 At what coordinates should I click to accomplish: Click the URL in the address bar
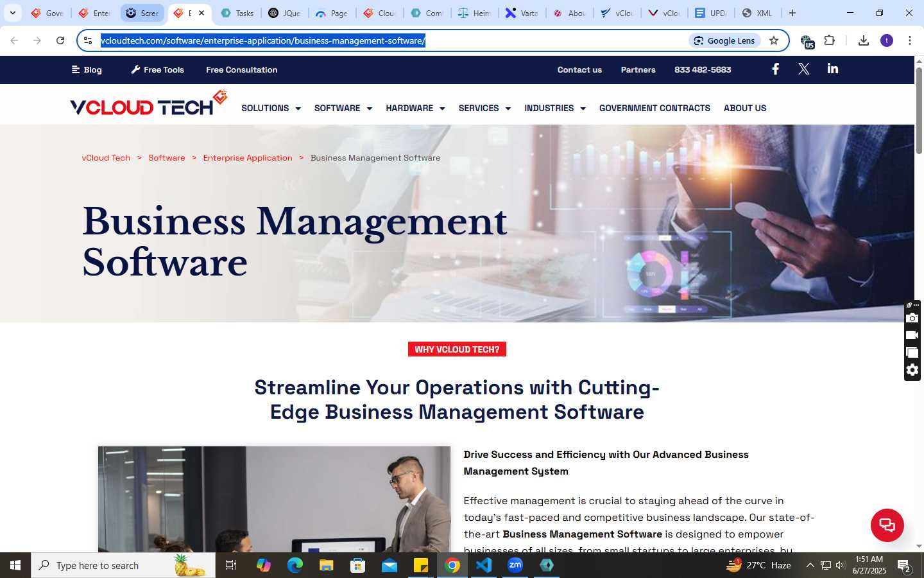point(263,40)
